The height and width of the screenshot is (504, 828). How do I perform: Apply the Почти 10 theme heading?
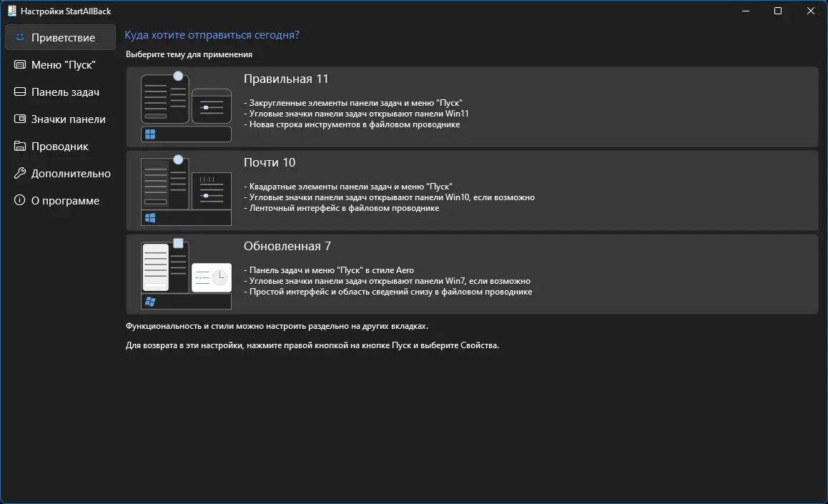point(270,162)
